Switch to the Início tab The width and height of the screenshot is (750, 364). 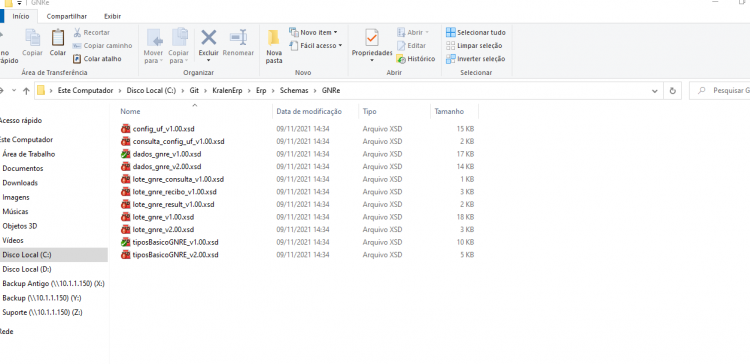tap(21, 16)
